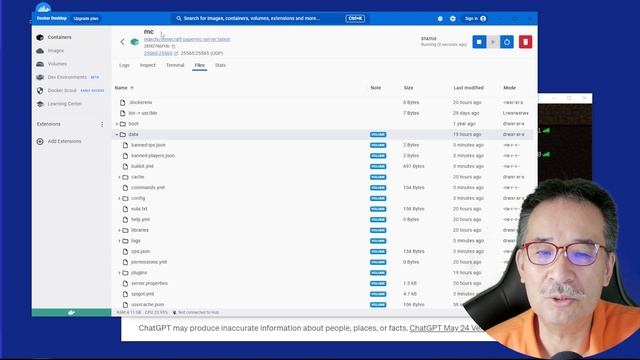Open the 25565:25565 port link
This screenshot has height=360, width=640.
158,53
